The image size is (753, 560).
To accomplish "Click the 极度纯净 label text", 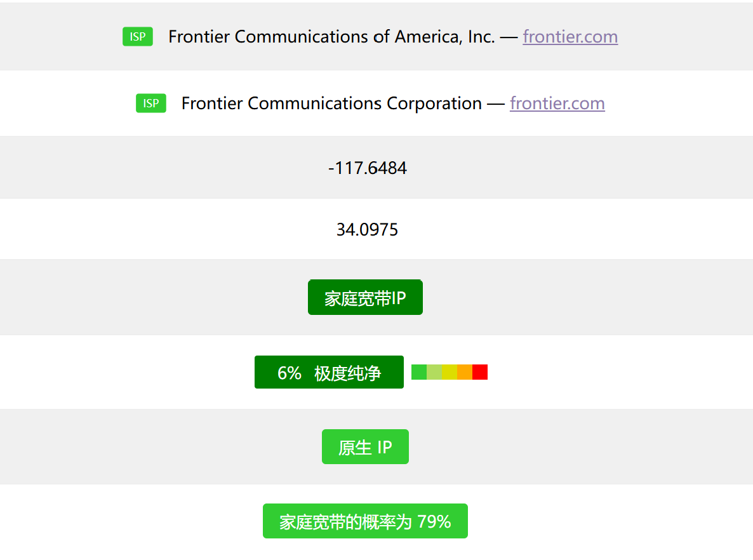I will coord(347,373).
